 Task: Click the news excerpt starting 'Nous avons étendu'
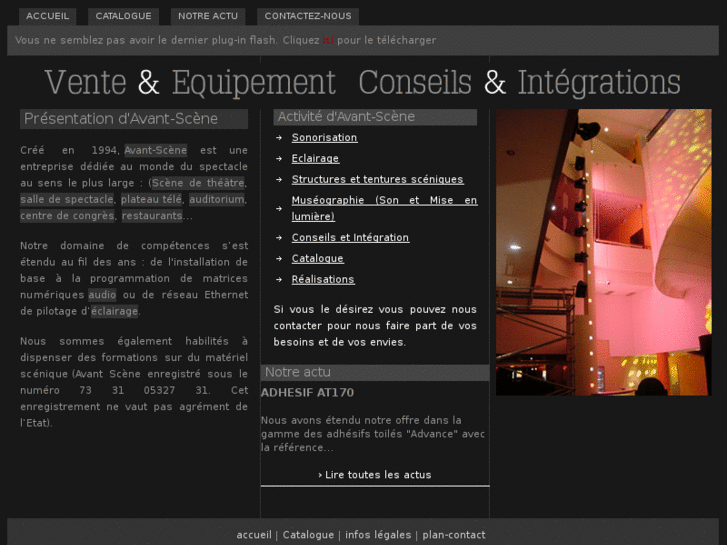(x=373, y=434)
